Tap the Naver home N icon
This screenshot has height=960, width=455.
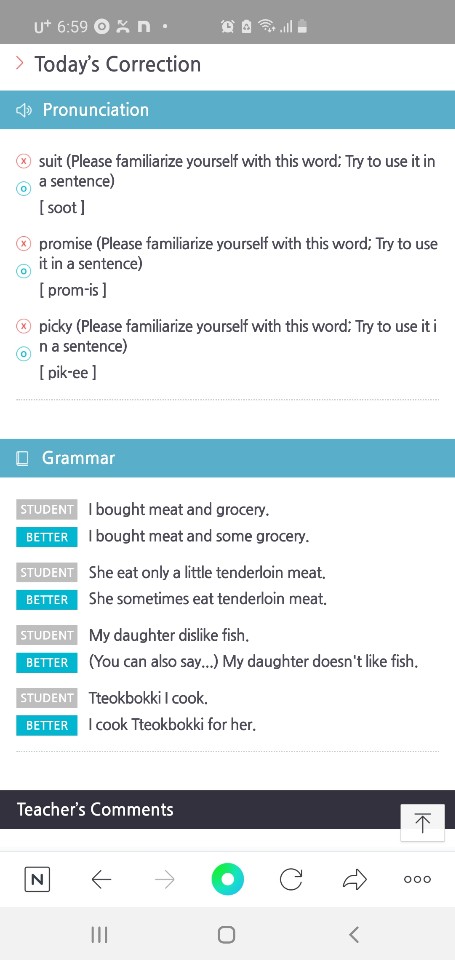pyautogui.click(x=37, y=879)
